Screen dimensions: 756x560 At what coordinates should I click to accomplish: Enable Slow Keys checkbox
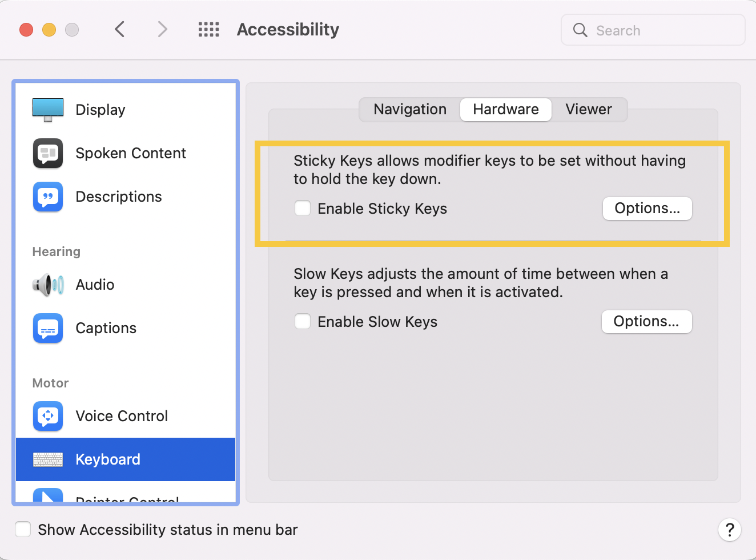click(303, 321)
